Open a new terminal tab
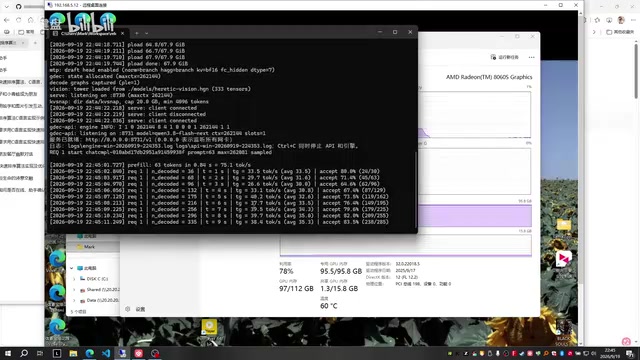640x360 pixels. (x=137, y=33)
